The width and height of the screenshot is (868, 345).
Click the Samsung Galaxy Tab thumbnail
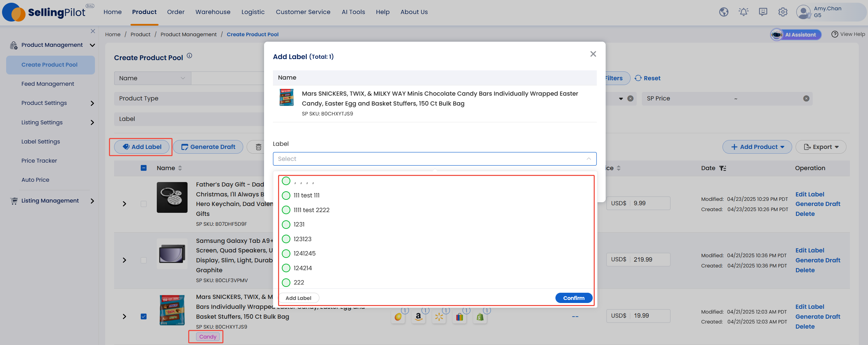pos(172,254)
